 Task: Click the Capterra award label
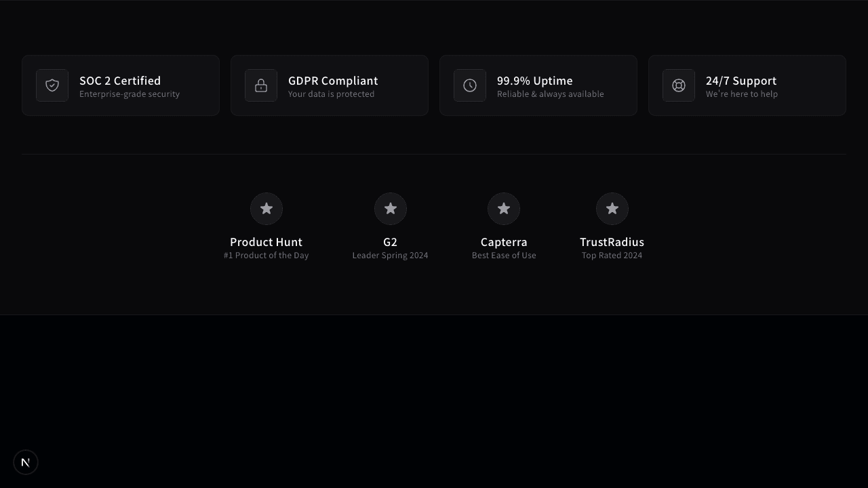(504, 242)
